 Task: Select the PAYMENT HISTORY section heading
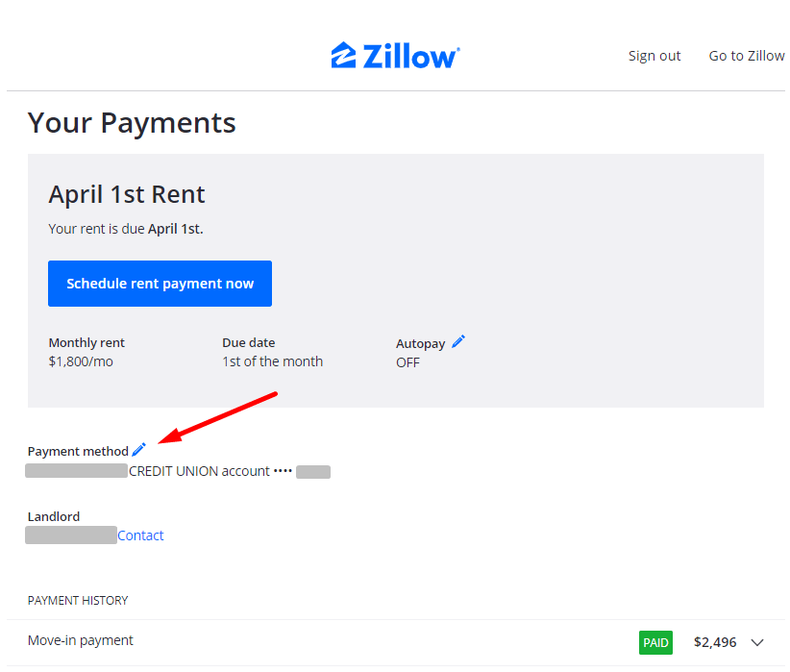coord(78,600)
